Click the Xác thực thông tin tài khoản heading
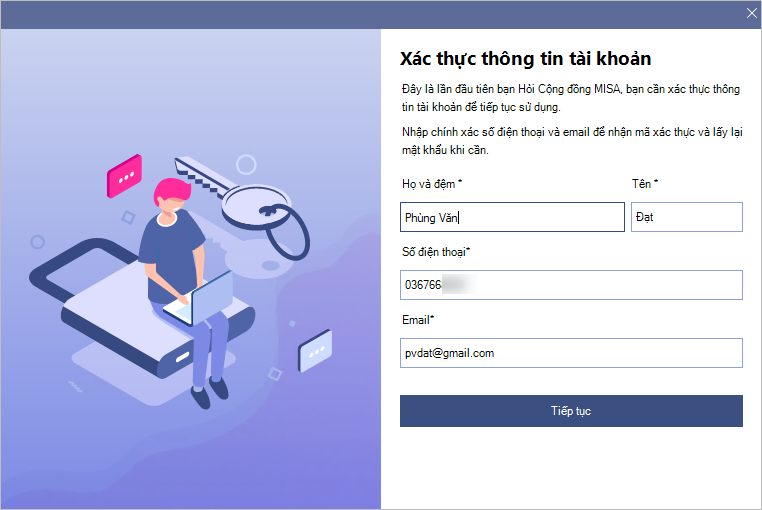The image size is (762, 510). coord(526,59)
